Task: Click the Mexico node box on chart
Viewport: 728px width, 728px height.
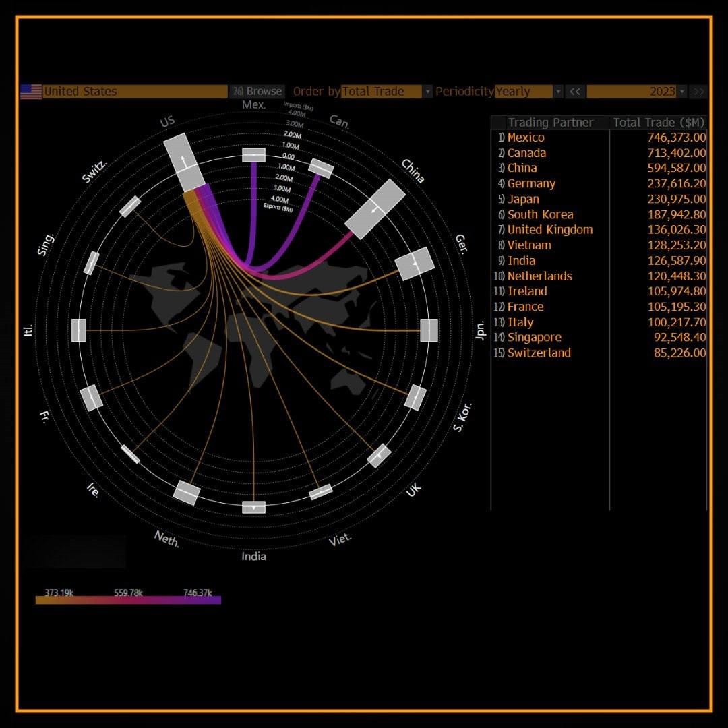Action: tap(253, 155)
